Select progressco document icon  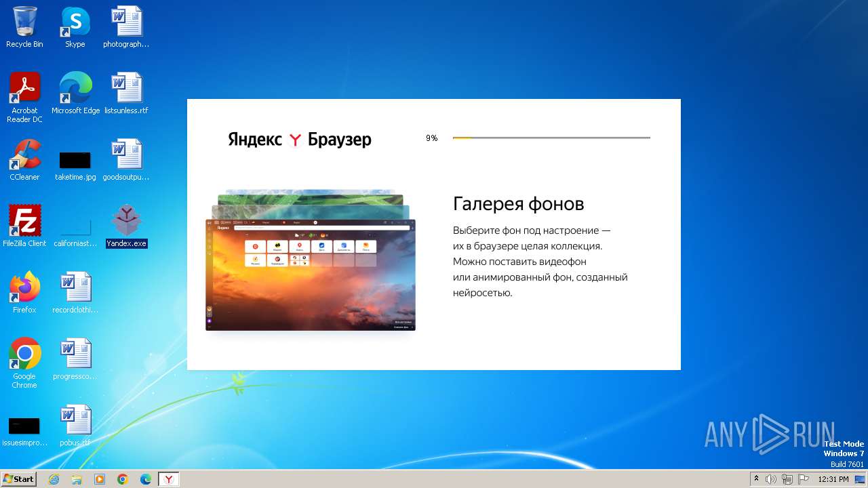click(75, 359)
